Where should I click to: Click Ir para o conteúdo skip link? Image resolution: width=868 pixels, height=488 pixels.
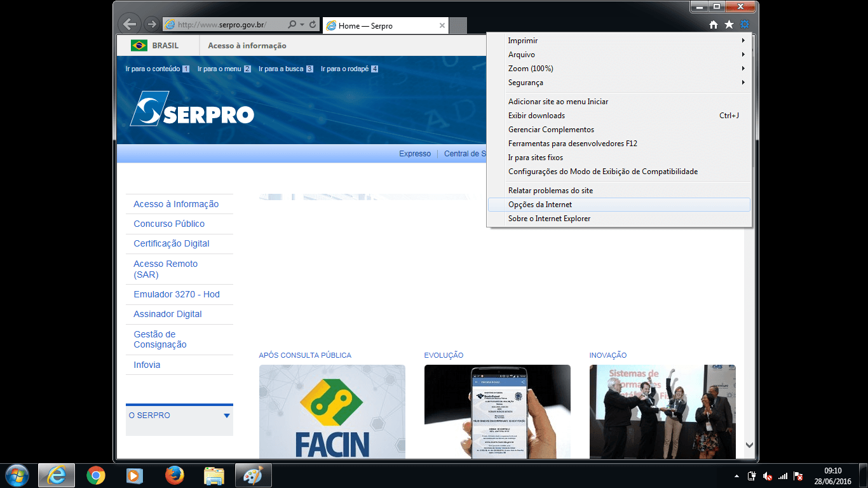pos(158,69)
